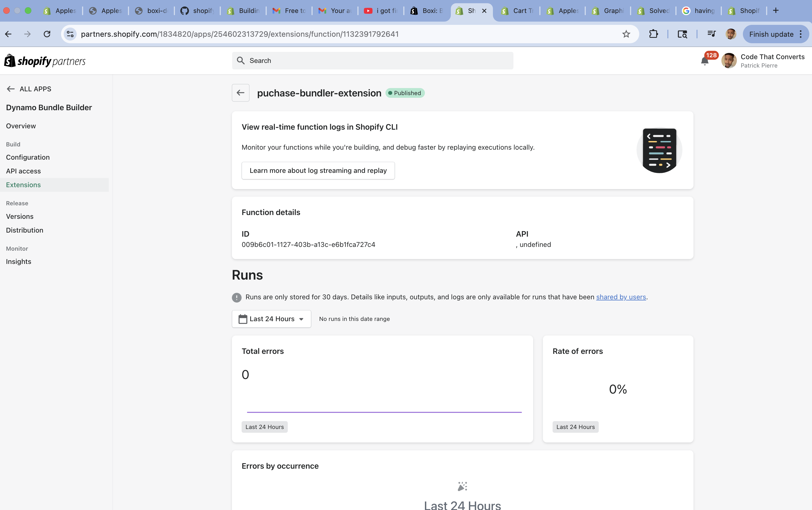Switch to the Boxi tab
Screen dimensions: 812x510
point(427,11)
